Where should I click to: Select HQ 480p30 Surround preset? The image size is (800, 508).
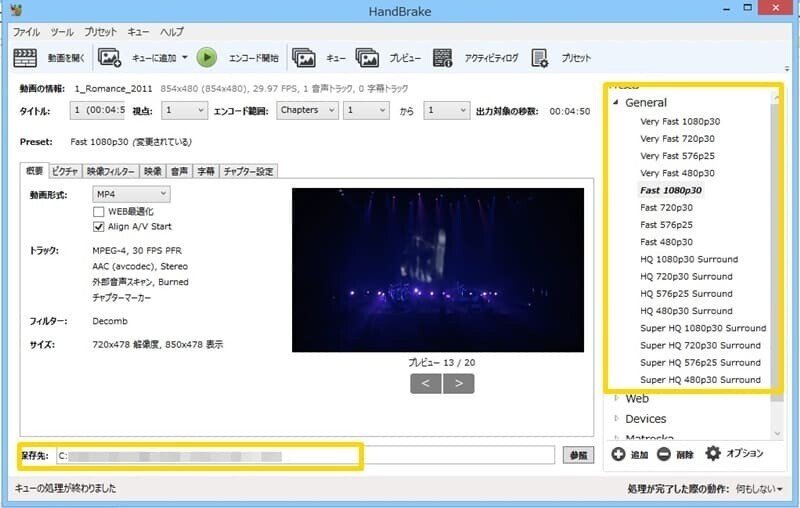[686, 311]
